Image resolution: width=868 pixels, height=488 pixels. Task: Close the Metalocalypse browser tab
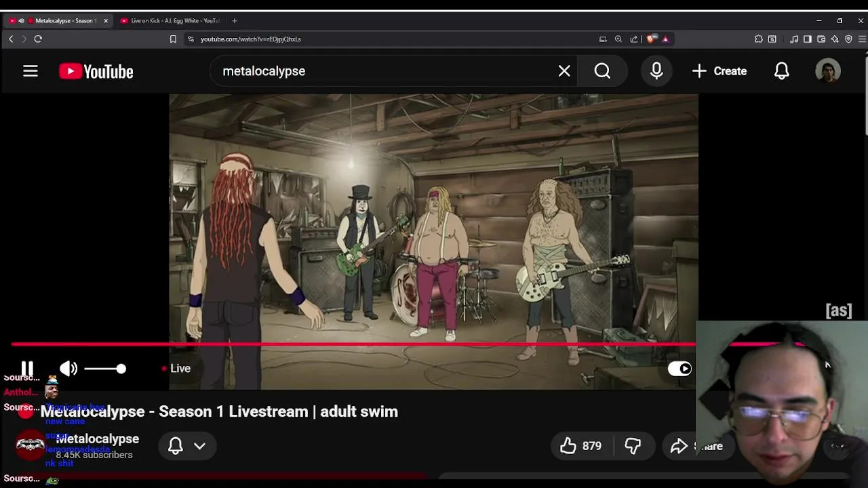(x=106, y=21)
